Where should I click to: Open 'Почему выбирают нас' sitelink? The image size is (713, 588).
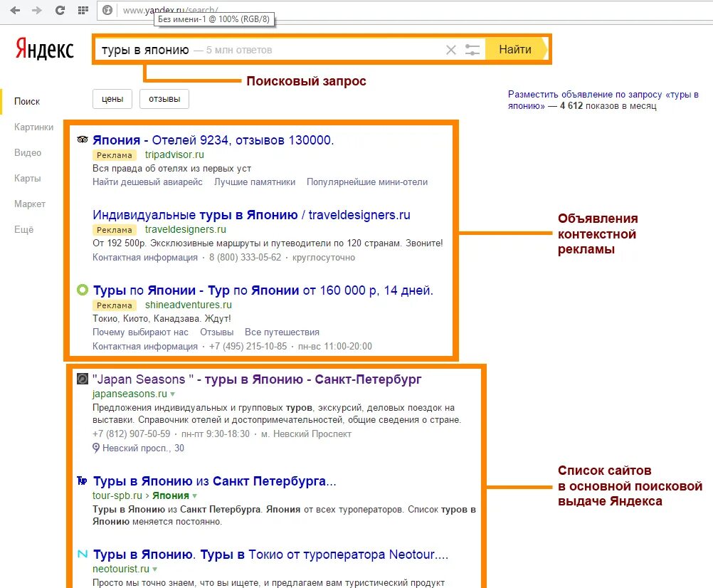tap(140, 332)
